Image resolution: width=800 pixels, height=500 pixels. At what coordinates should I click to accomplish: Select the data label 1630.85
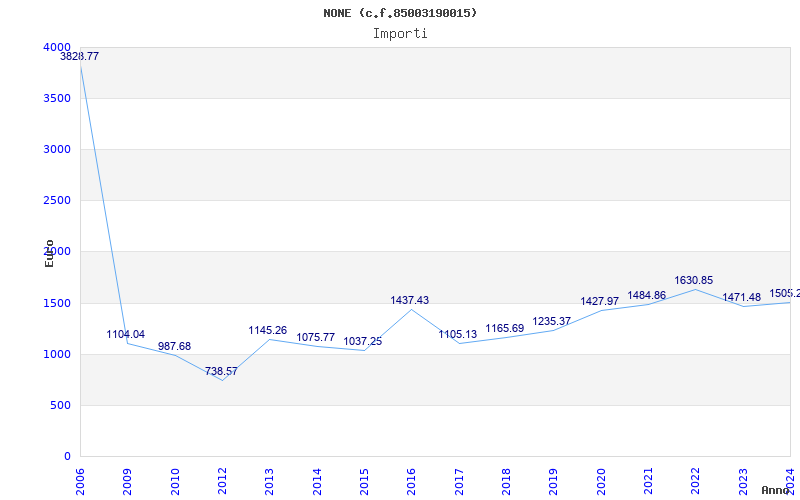[694, 281]
